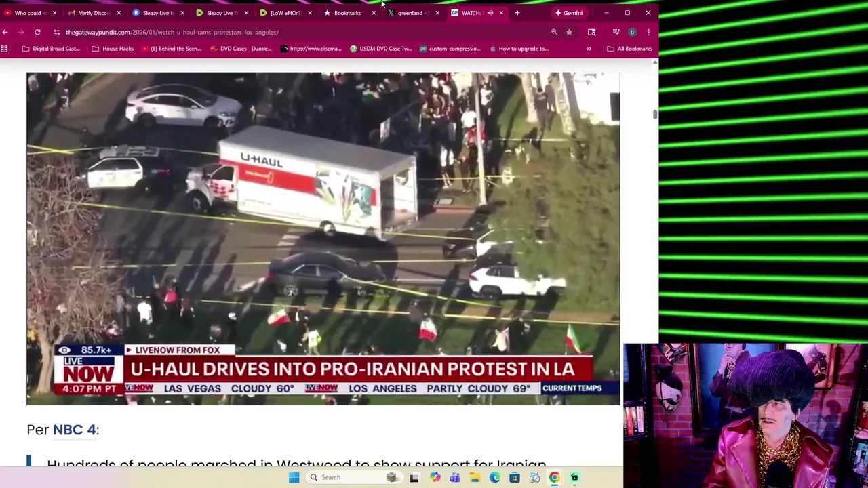Close the greenland tab
Image resolution: width=868 pixels, height=488 pixels.
[x=437, y=13]
